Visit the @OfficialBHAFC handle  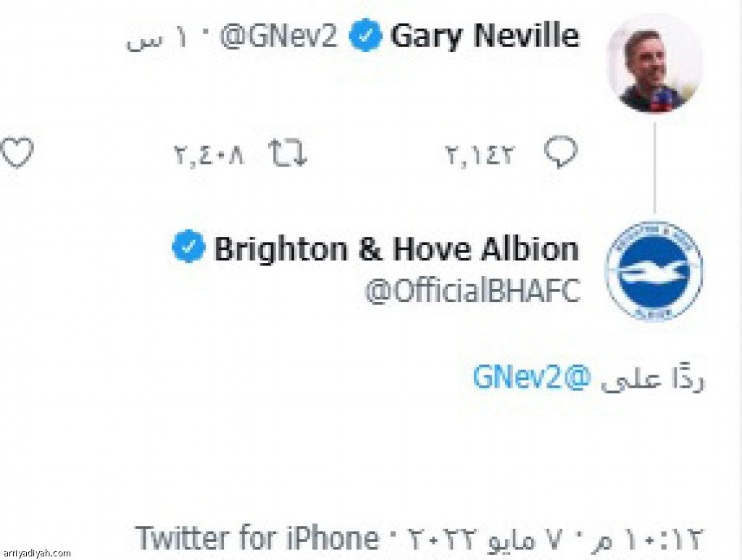pos(472,291)
